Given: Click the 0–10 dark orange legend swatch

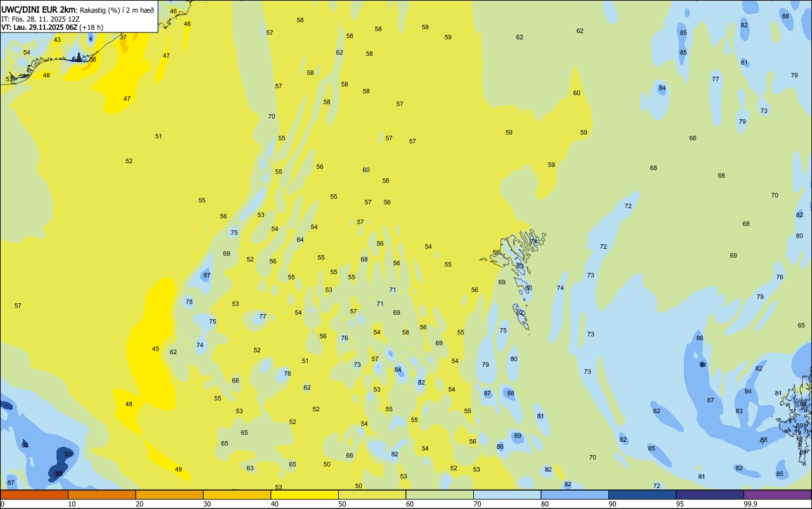Looking at the screenshot, I should point(34,494).
